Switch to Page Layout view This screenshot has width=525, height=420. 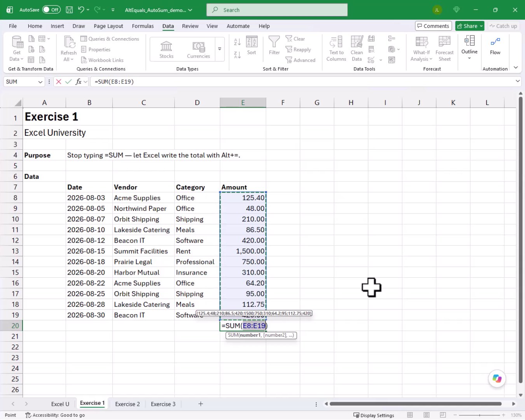coord(426,415)
